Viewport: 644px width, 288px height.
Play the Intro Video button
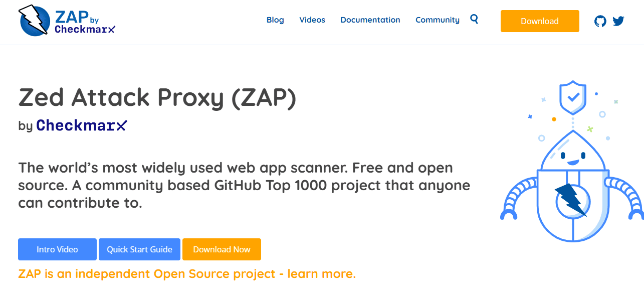point(57,249)
